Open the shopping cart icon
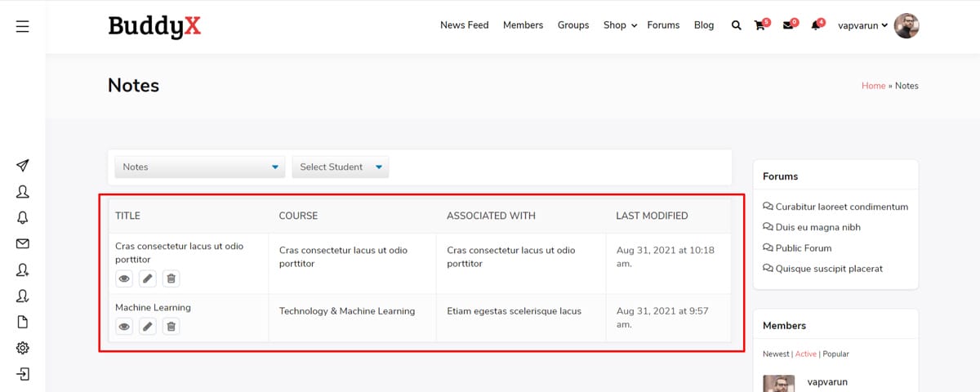This screenshot has width=980, height=392. point(760,25)
